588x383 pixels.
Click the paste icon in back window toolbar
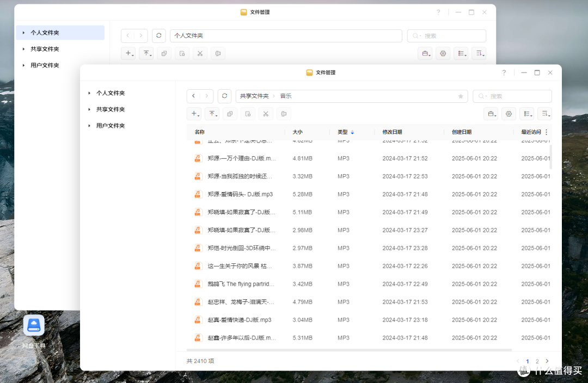(x=182, y=53)
